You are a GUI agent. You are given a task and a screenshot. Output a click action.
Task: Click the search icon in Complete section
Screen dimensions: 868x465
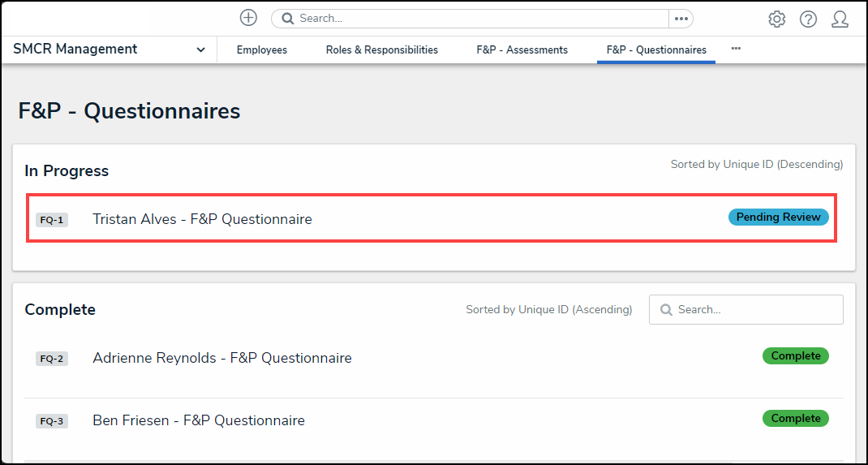tap(666, 310)
